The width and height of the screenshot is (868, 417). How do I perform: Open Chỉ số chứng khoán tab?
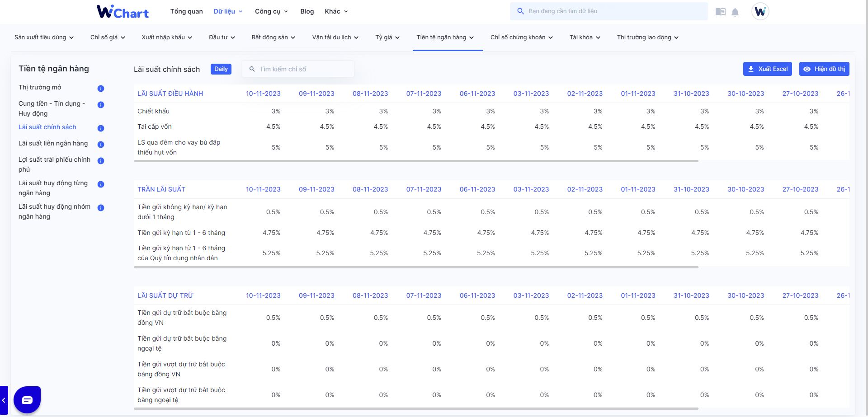tap(522, 37)
